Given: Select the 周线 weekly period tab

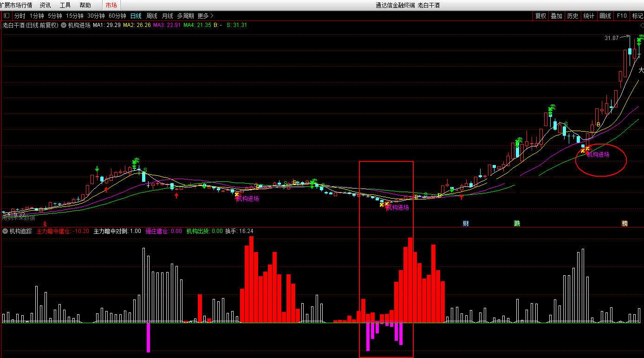Looking at the screenshot, I should [152, 16].
